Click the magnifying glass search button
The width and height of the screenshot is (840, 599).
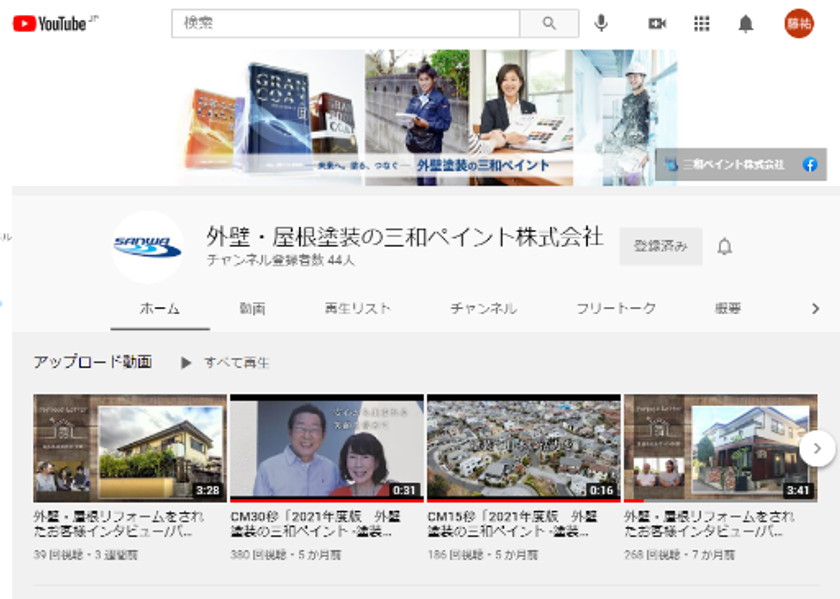click(549, 24)
